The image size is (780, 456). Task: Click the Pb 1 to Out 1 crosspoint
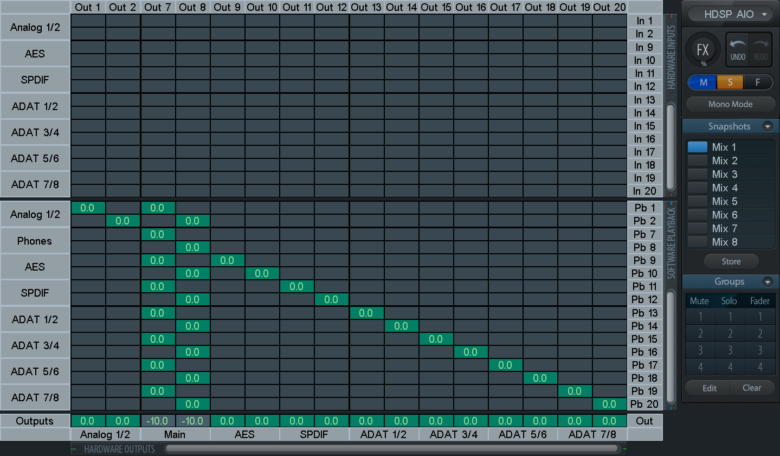[88, 208]
